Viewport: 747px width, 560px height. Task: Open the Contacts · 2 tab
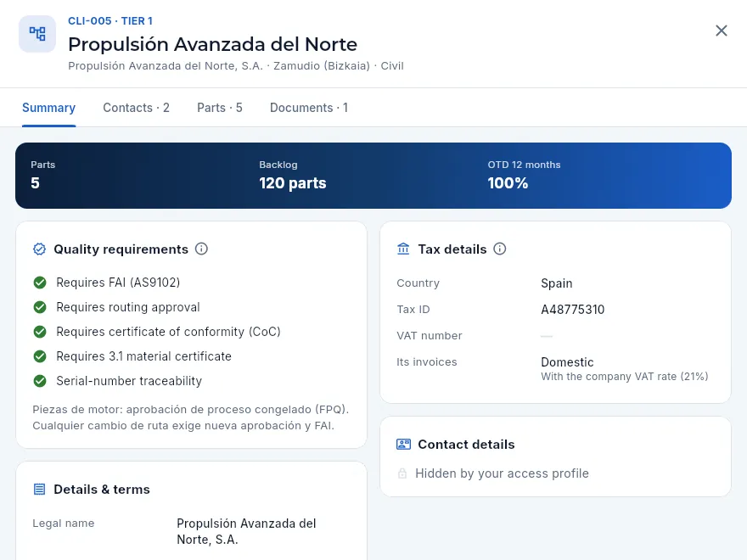tap(137, 108)
